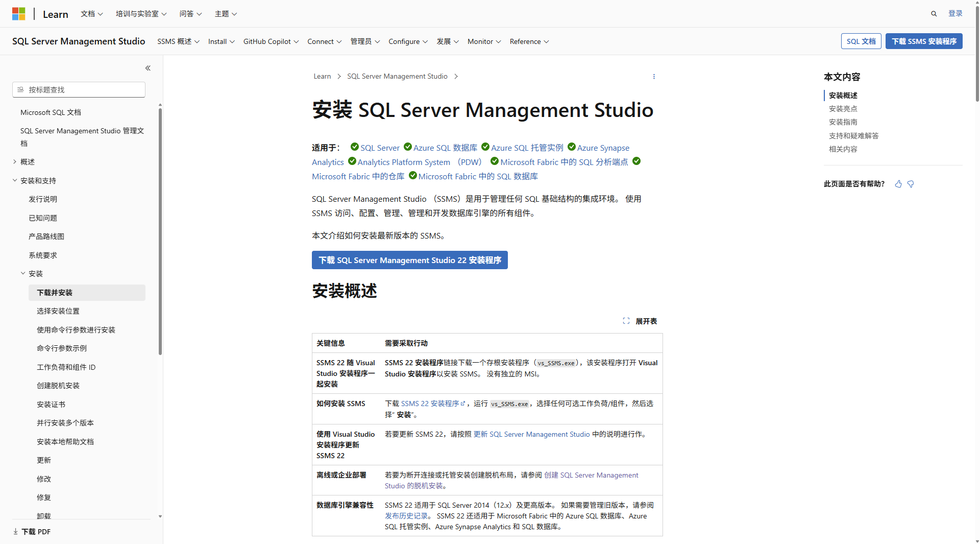Screen dimensions: 980x544
Task: Expand the Connect menu
Action: [325, 41]
